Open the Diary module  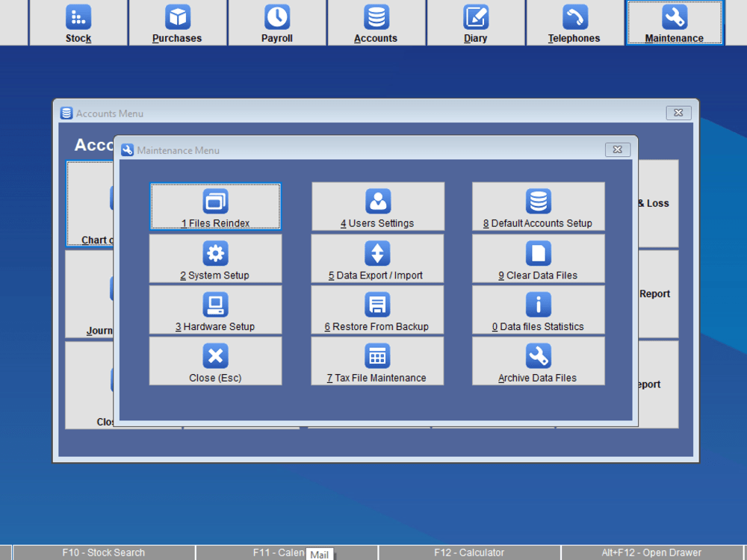click(x=476, y=19)
